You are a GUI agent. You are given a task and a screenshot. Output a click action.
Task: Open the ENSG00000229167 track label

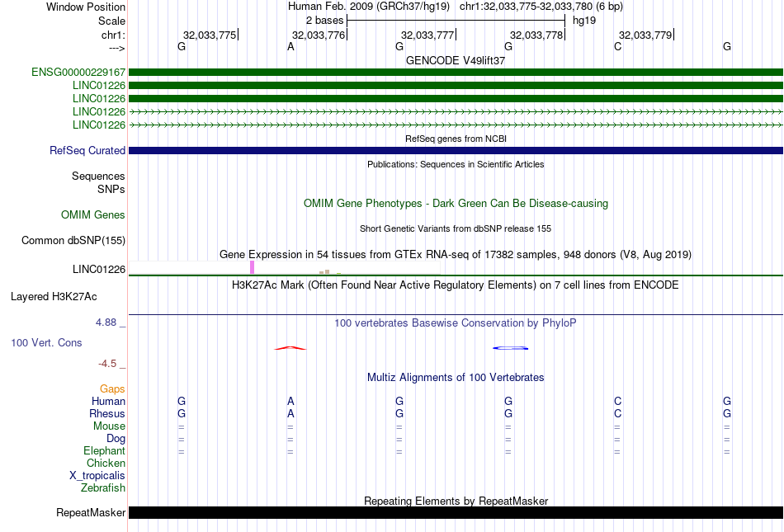78,72
